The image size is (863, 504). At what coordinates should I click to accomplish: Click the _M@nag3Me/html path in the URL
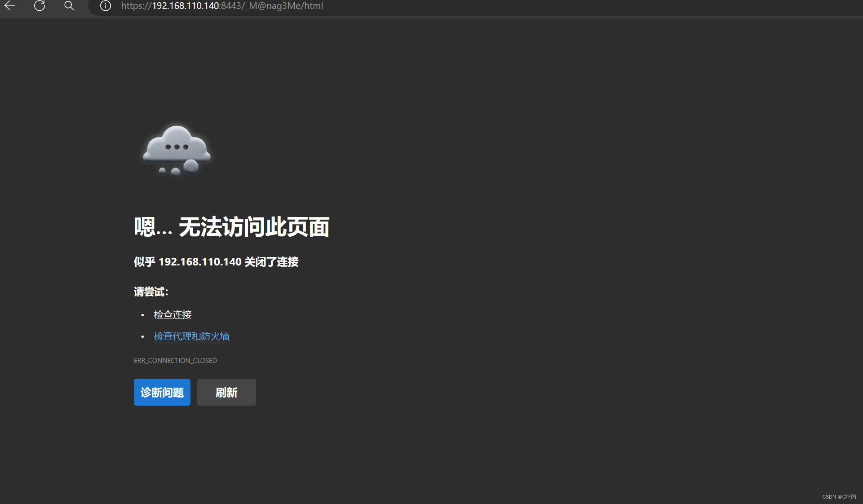284,6
